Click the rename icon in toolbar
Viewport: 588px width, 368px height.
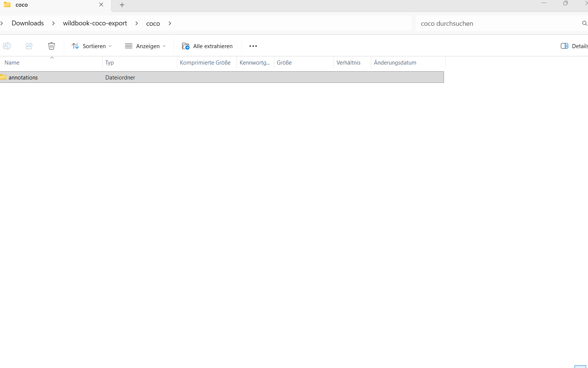pyautogui.click(x=7, y=46)
